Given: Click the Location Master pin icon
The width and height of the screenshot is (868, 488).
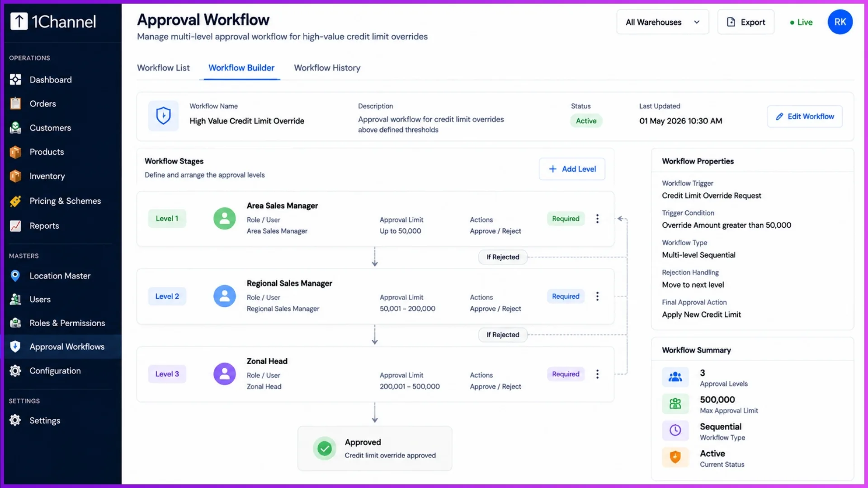Looking at the screenshot, I should click(x=15, y=276).
